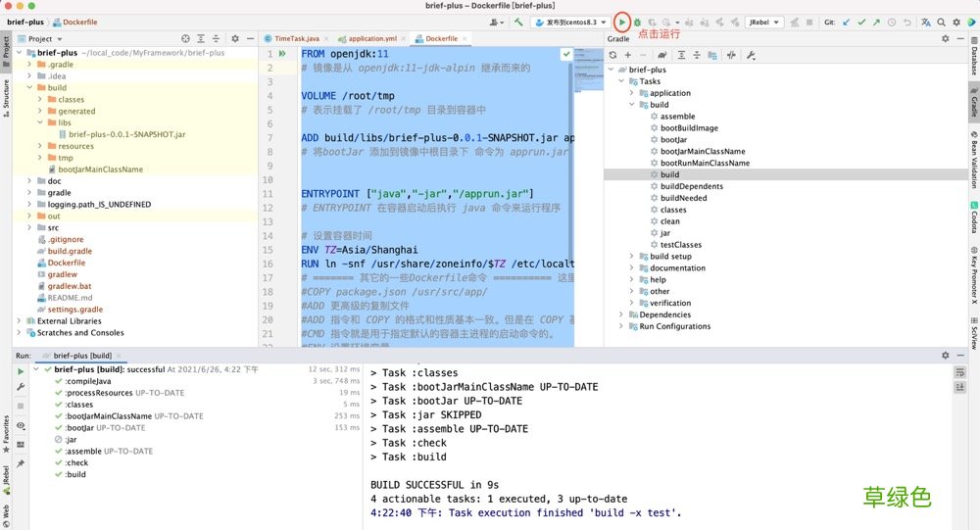Open the Structure tool window tab
980x530 pixels.
point(6,98)
